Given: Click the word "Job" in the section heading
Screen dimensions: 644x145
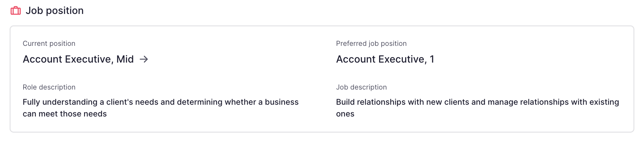Looking at the screenshot, I should [34, 11].
